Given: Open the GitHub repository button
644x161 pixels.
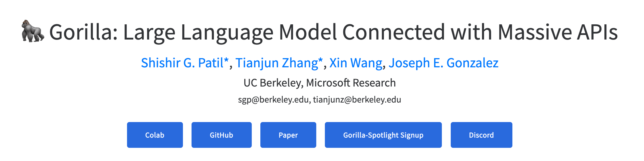Looking at the screenshot, I should point(221,135).
